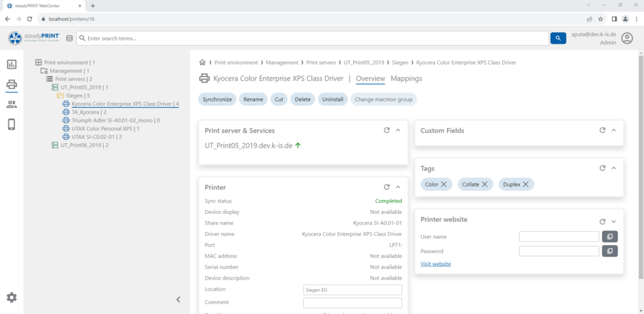
Task: Click the blue search button
Action: (x=558, y=38)
